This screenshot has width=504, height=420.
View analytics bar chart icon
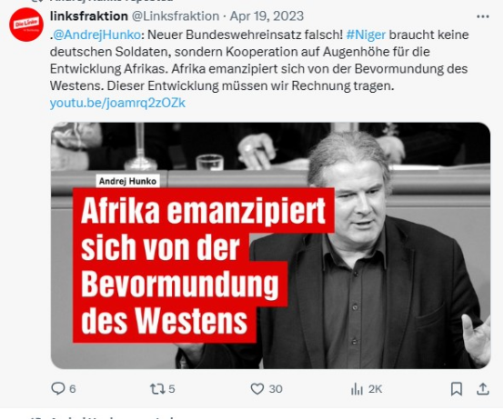tap(357, 389)
